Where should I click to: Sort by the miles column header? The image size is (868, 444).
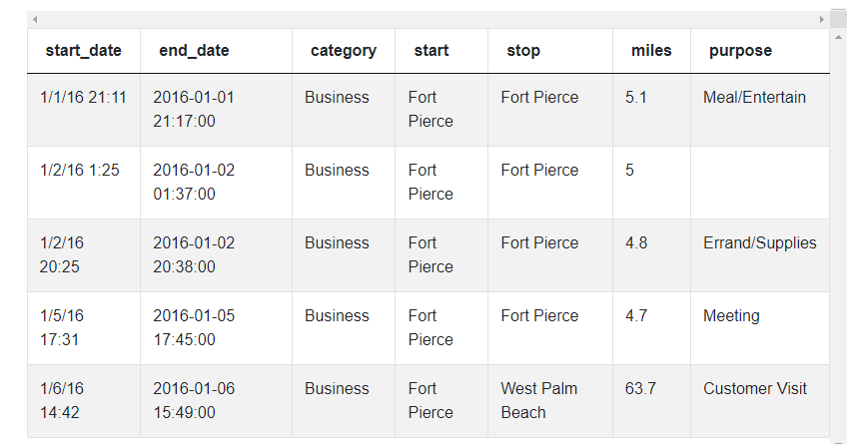pyautogui.click(x=651, y=51)
